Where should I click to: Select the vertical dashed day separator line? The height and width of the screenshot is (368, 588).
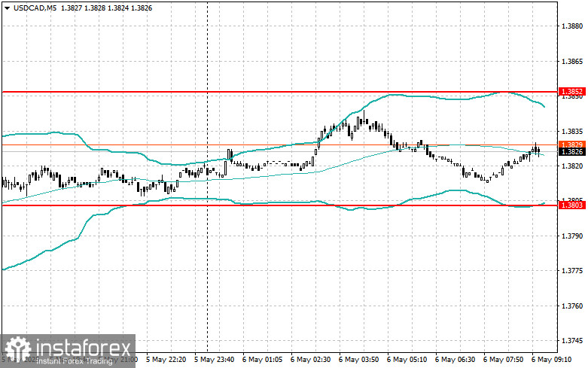point(207,177)
